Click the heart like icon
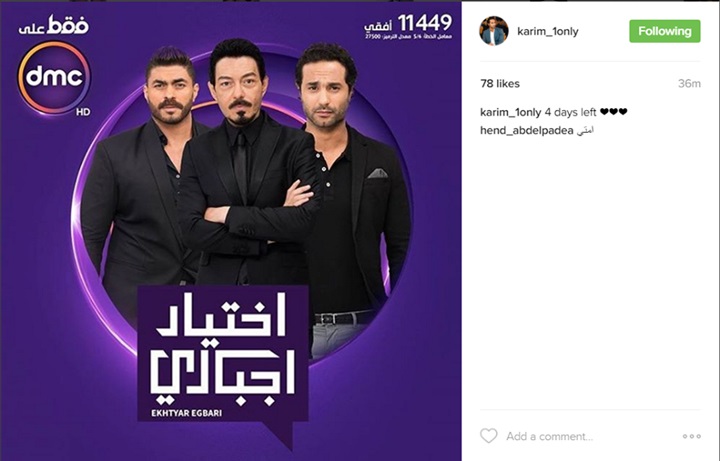The image size is (720, 461). (489, 436)
